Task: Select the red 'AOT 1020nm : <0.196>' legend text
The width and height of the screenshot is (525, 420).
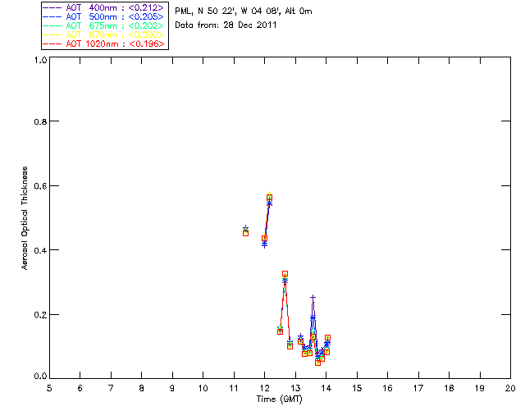Action: pyautogui.click(x=115, y=43)
